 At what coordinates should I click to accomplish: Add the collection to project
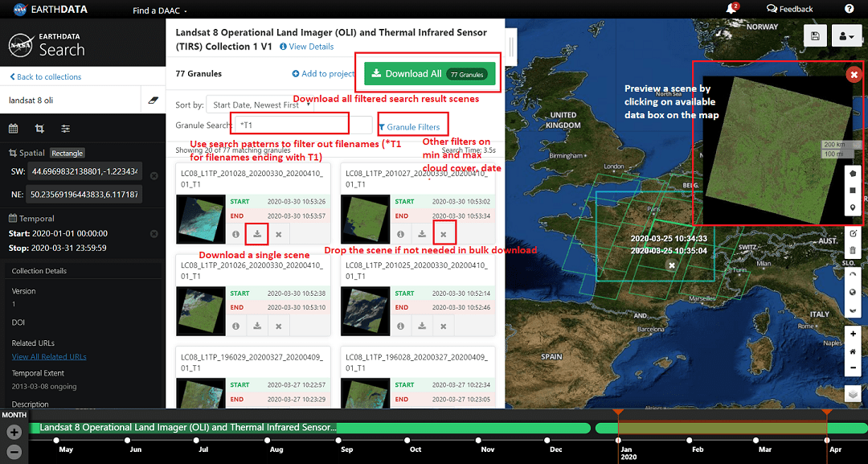(323, 74)
